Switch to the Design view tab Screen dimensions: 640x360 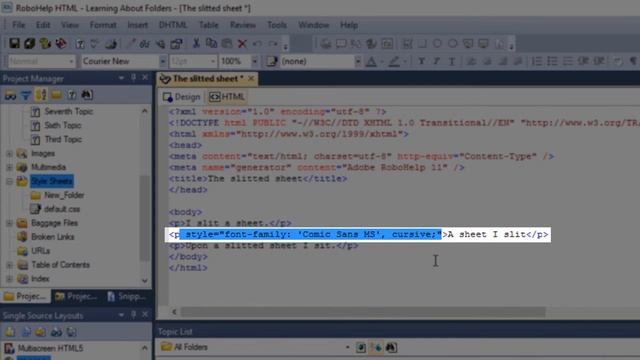point(182,97)
